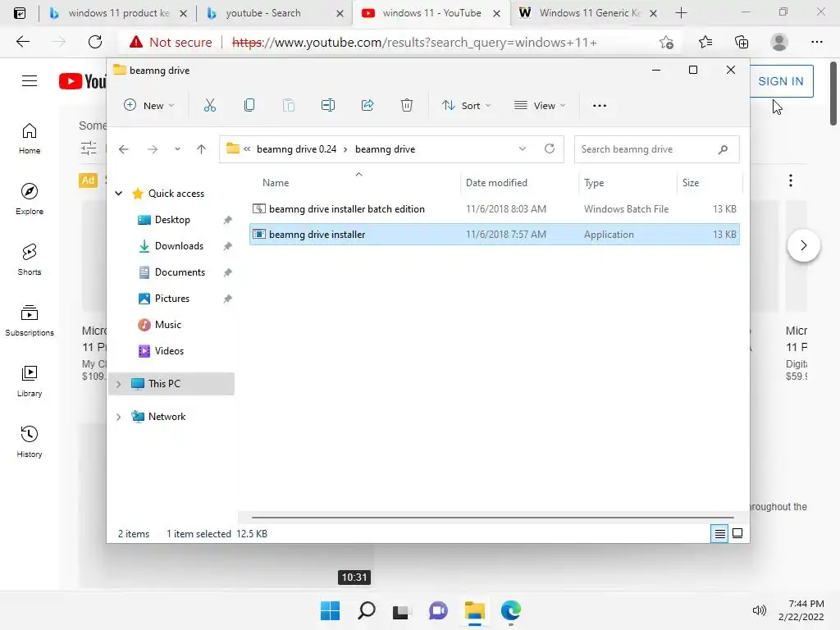Open the New dropdown in Explorer
The image size is (840, 630).
(x=149, y=106)
